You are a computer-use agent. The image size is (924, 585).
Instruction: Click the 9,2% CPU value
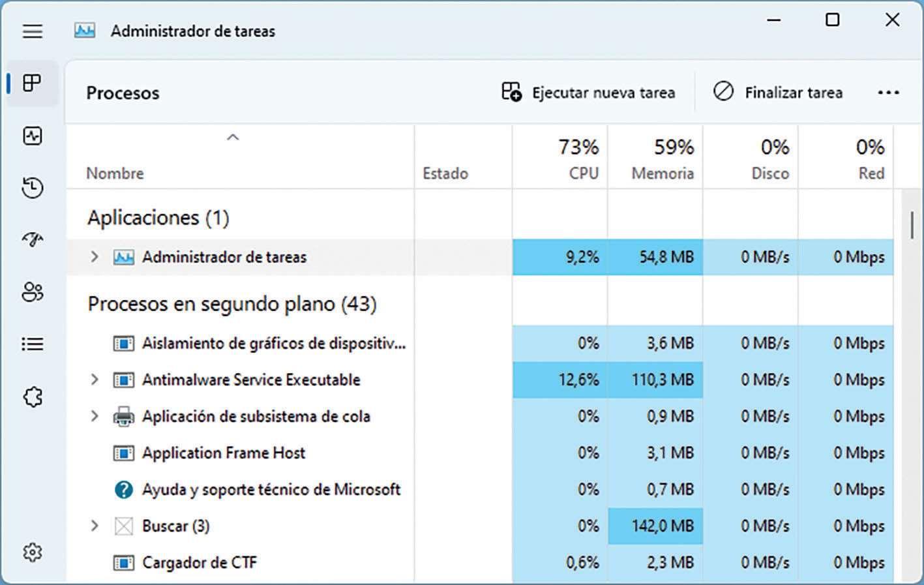point(582,257)
